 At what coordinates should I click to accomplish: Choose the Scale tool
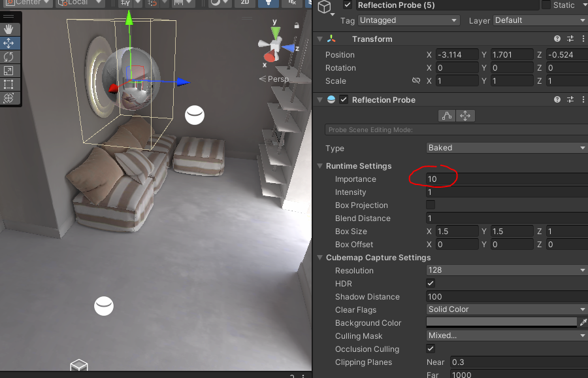click(8, 70)
